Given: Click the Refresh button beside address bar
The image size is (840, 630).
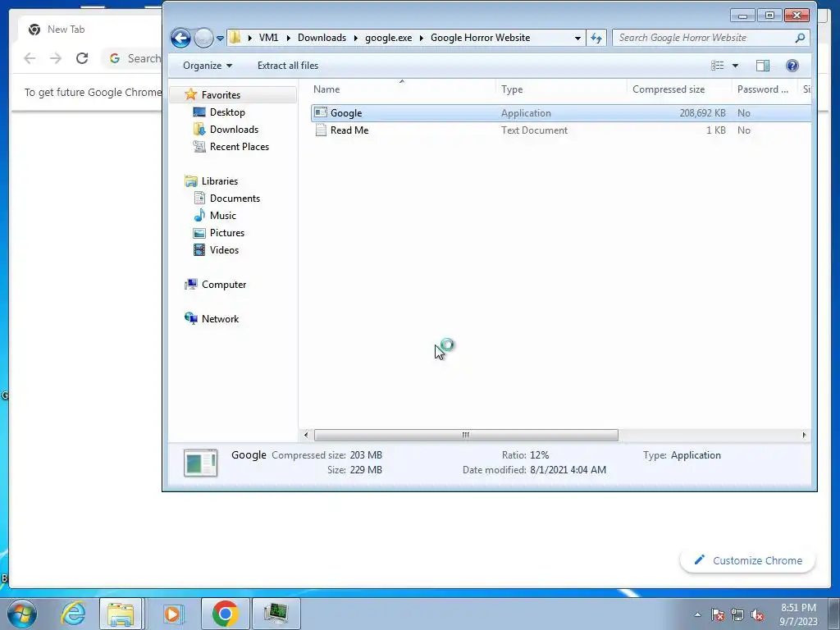Looking at the screenshot, I should (596, 38).
